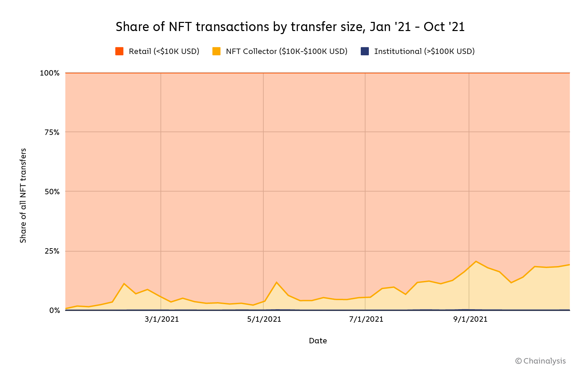Click the 75% y-axis label

(x=52, y=132)
